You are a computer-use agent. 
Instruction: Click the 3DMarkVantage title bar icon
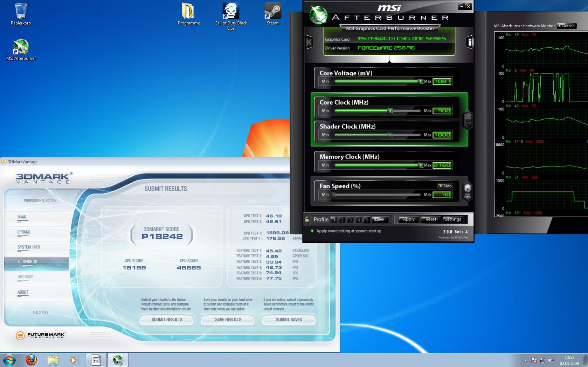(4, 162)
